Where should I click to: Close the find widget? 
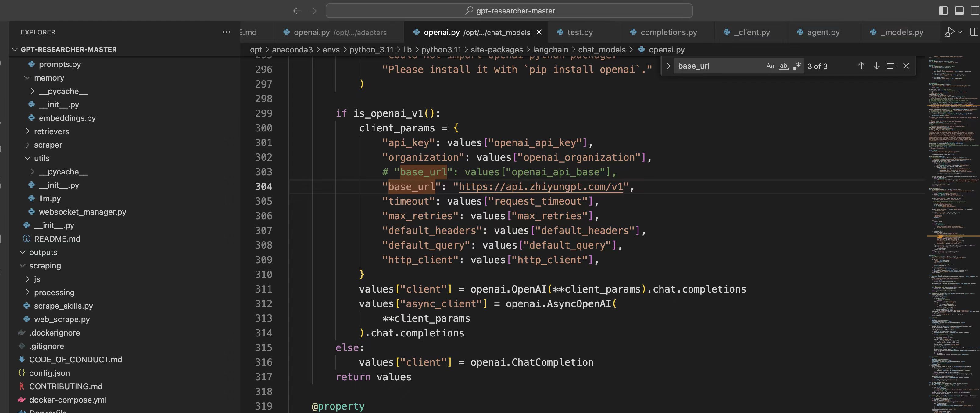point(906,66)
